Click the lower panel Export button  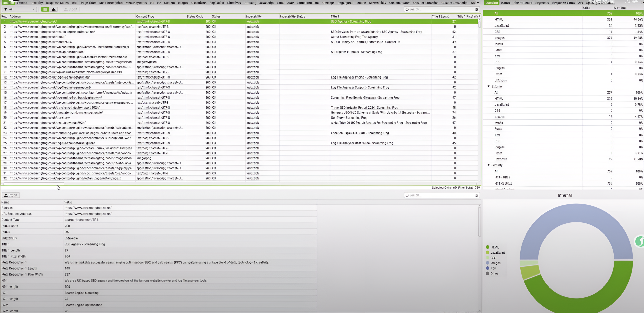[11, 195]
